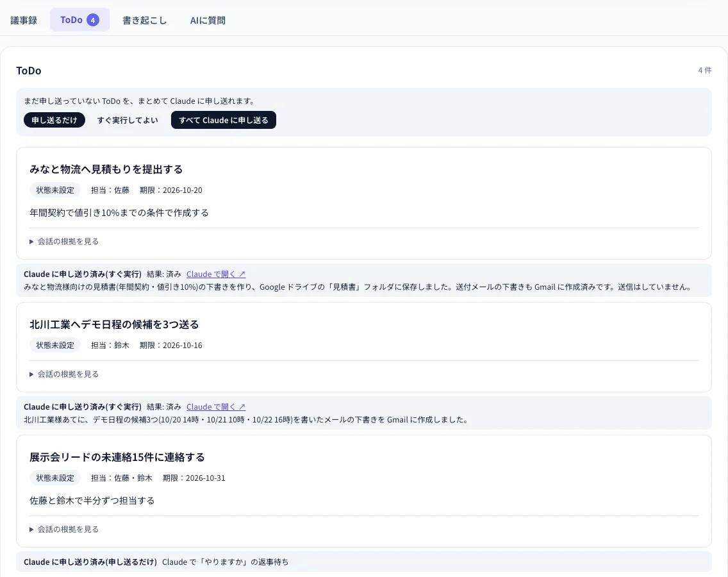Screen dimensions: 728x577
Task: Choose the すぐ実行してよい mode
Action: coord(128,120)
